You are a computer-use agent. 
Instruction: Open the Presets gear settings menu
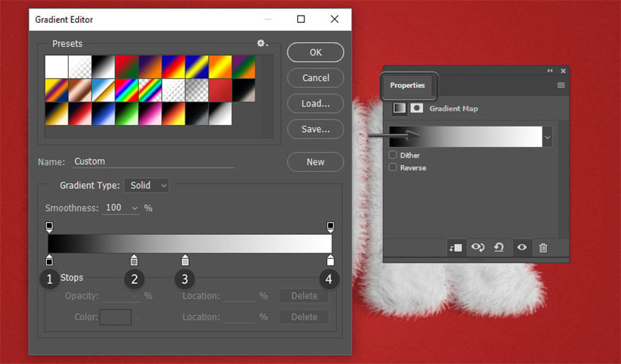click(262, 43)
